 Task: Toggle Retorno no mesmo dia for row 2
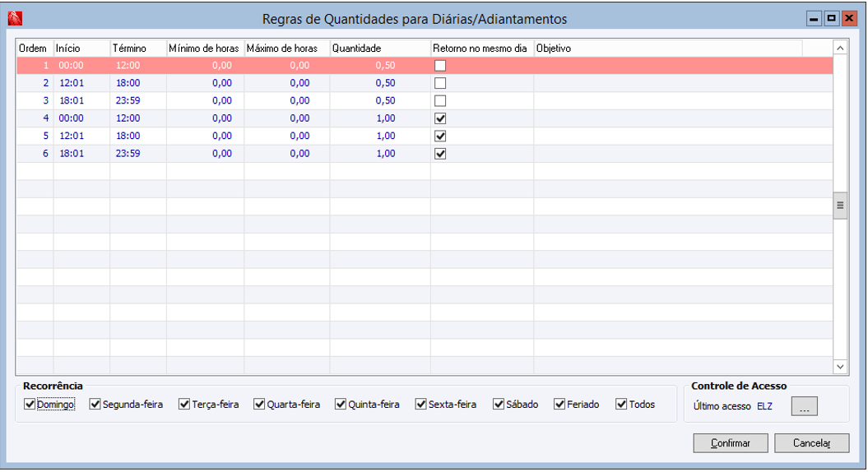(440, 83)
